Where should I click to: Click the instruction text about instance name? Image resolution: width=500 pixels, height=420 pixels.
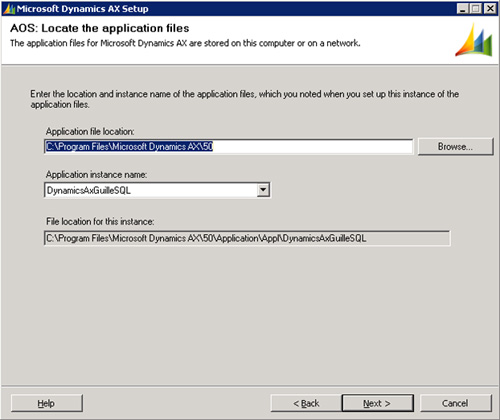click(x=244, y=99)
